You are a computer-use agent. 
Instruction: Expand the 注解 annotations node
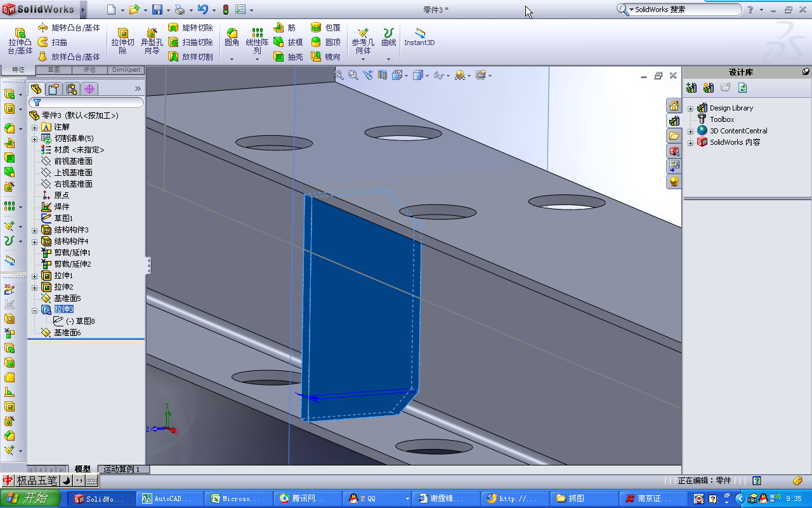click(x=35, y=127)
